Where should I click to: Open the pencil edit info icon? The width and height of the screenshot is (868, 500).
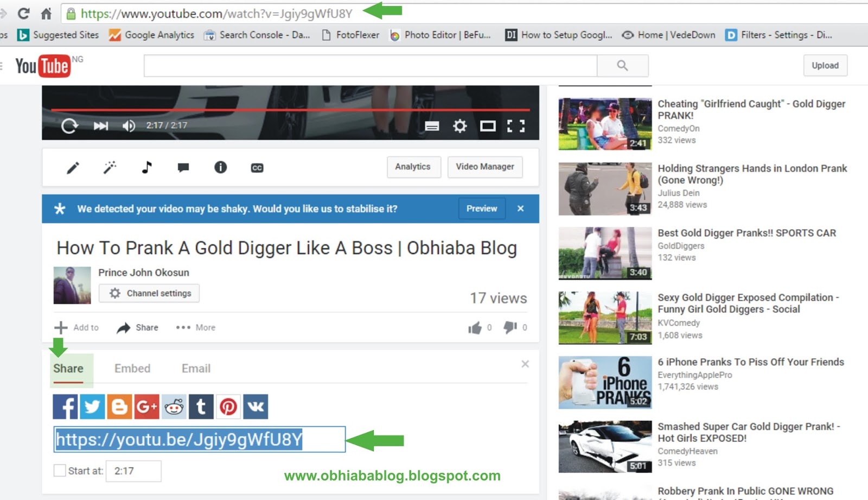pos(73,168)
